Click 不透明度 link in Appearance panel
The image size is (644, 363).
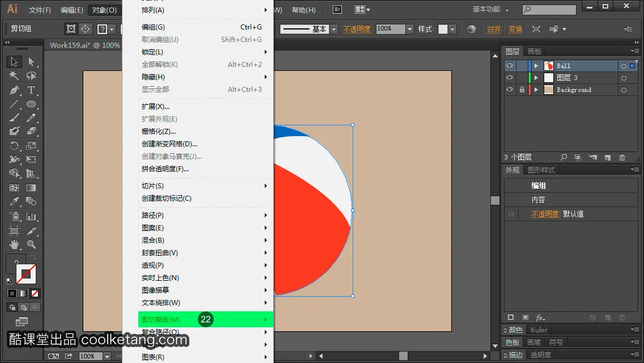tap(545, 214)
